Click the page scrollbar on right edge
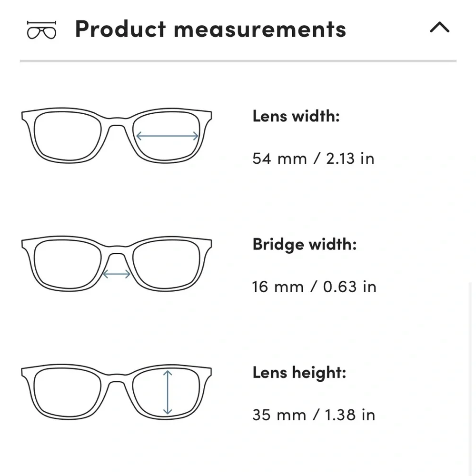 [470, 379]
